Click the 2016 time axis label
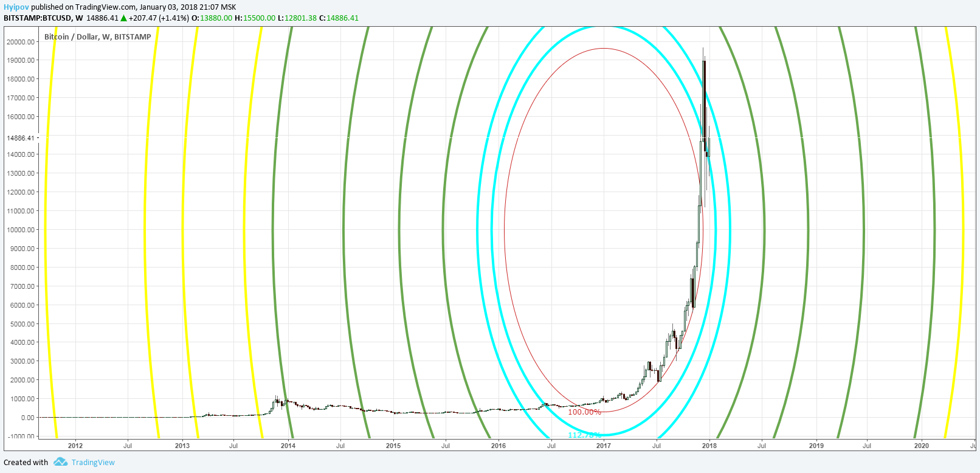This screenshot has height=473, width=980. (x=499, y=446)
